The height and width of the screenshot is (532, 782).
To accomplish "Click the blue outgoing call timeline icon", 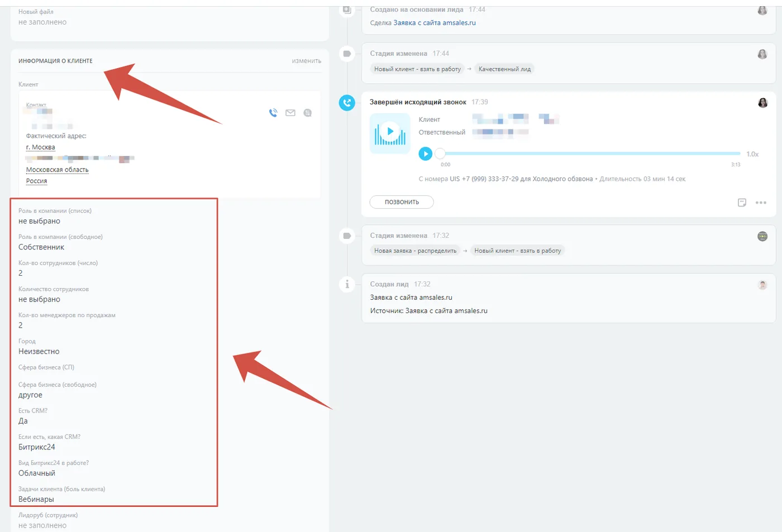I will pos(347,103).
